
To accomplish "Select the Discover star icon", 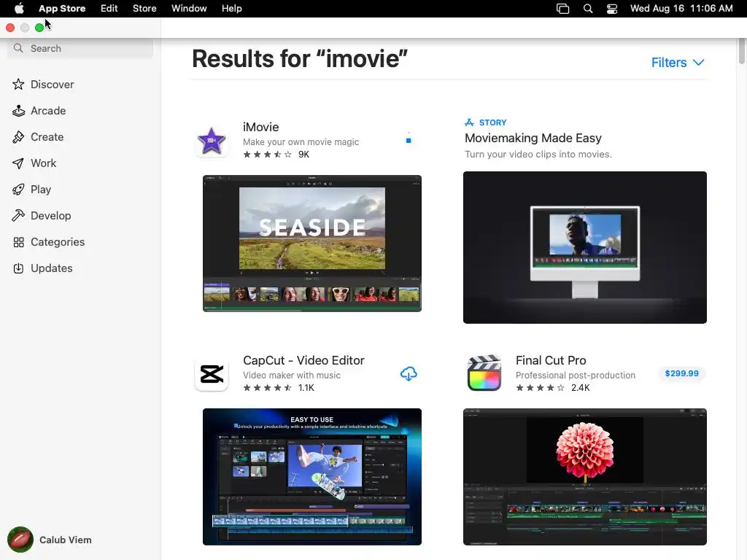I will [x=18, y=85].
